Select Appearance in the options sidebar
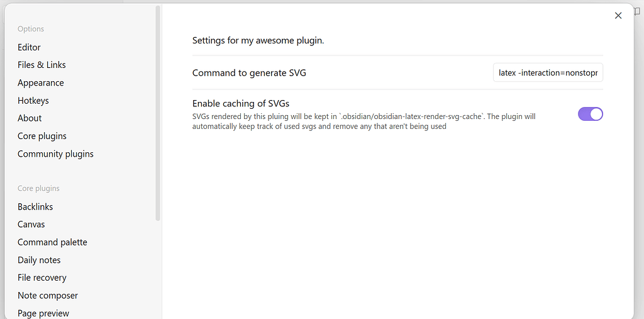 point(40,82)
